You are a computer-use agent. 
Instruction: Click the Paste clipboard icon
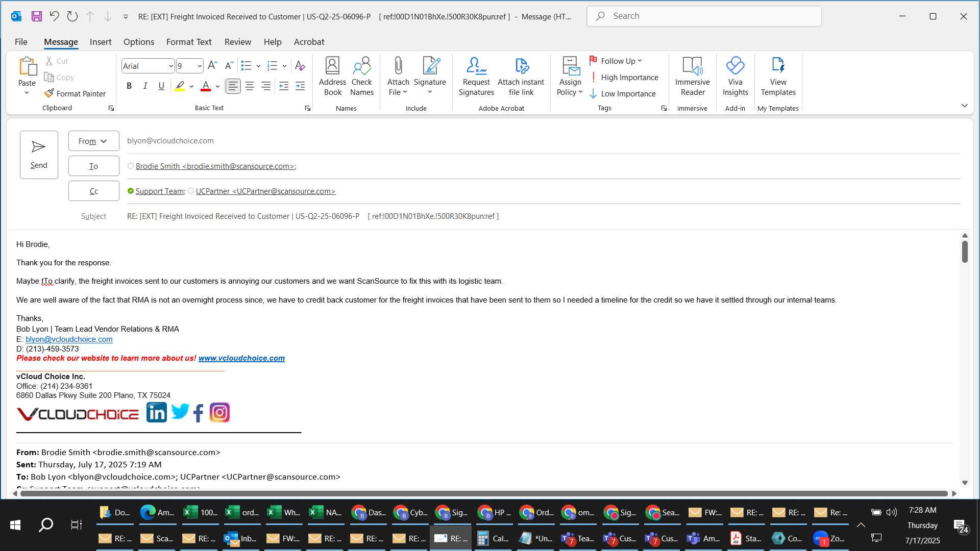(27, 67)
